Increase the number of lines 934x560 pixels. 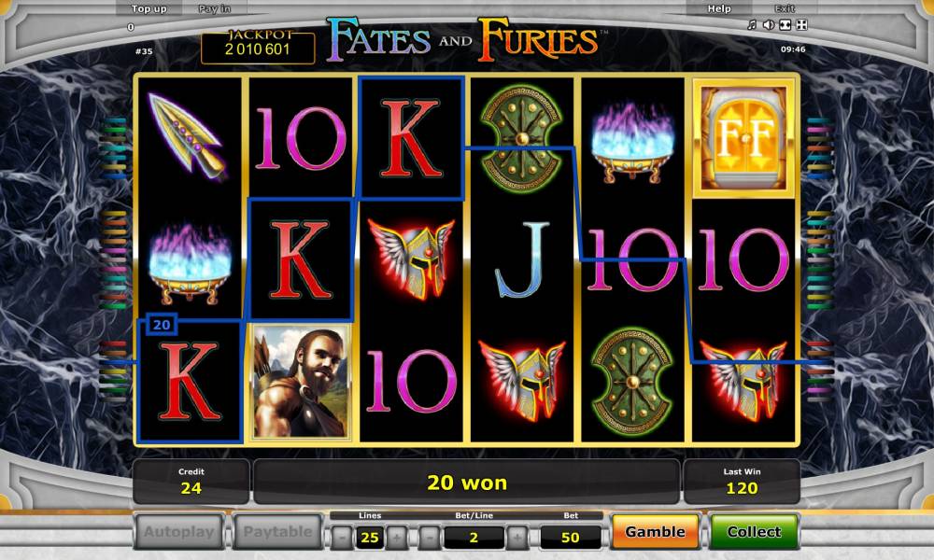tap(397, 538)
